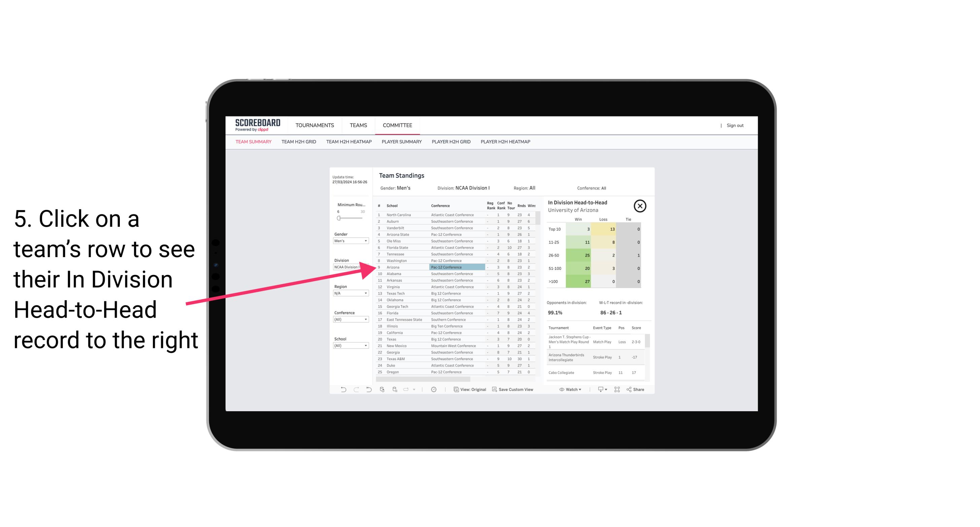
Task: Click the clock/update time icon
Action: 434,389
